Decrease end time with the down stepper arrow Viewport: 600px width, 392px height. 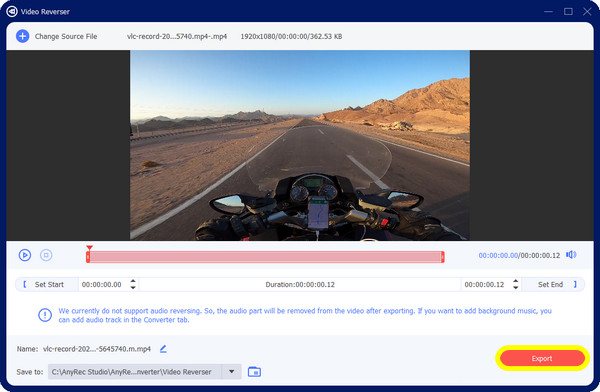click(x=515, y=287)
